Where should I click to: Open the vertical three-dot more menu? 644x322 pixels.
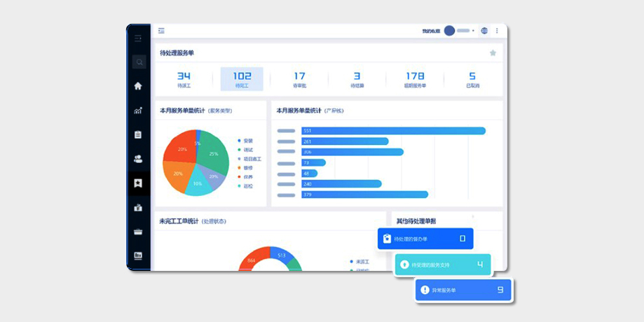pos(497,31)
